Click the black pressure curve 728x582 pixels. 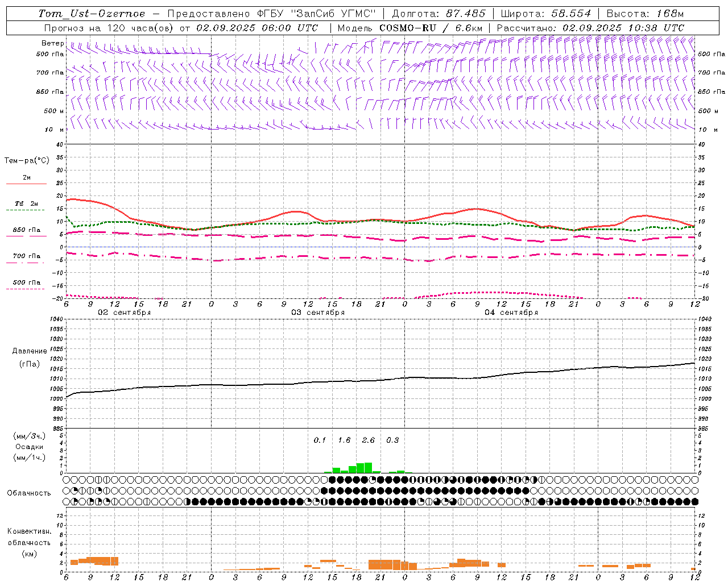click(x=380, y=380)
